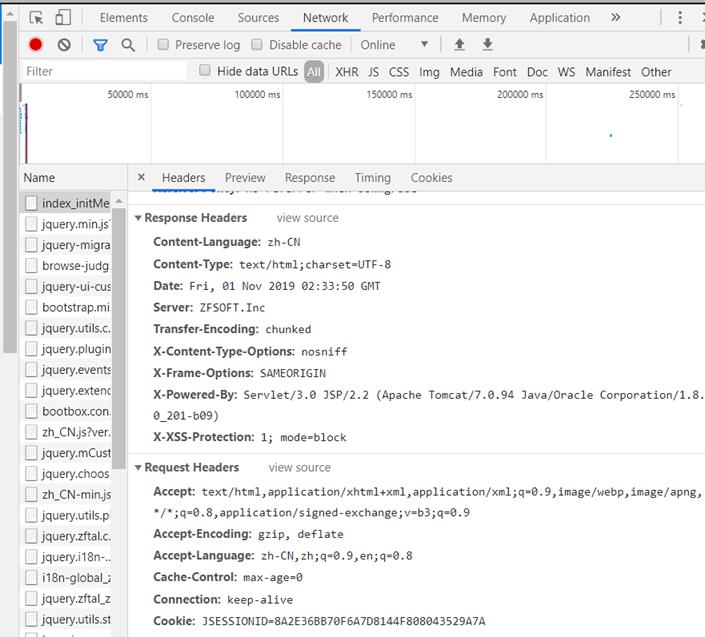This screenshot has height=637, width=705.
Task: Click the export HAR download icon
Action: click(488, 45)
